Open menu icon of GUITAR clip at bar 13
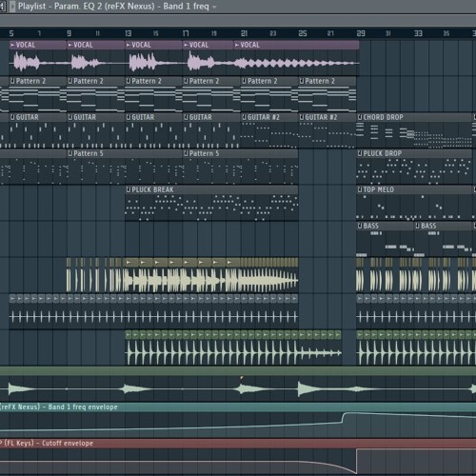Viewport: 476px width, 476px height. point(129,117)
